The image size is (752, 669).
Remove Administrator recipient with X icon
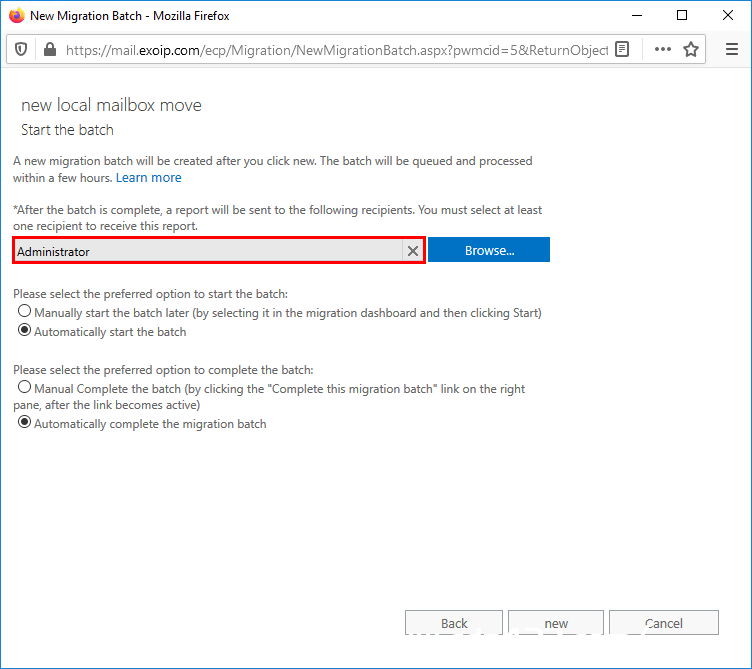(412, 251)
